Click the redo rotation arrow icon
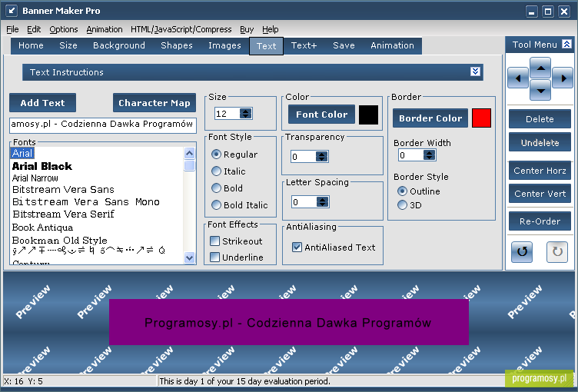The image size is (578, 392). pos(557,252)
